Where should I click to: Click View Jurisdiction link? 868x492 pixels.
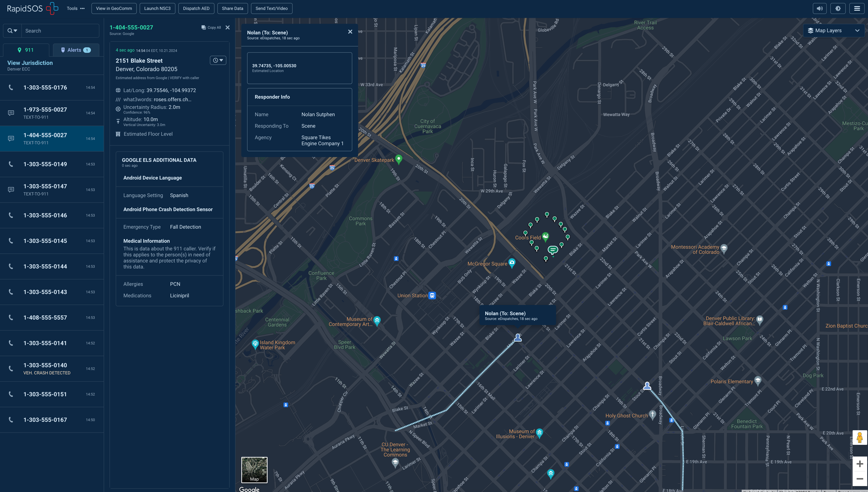[30, 63]
